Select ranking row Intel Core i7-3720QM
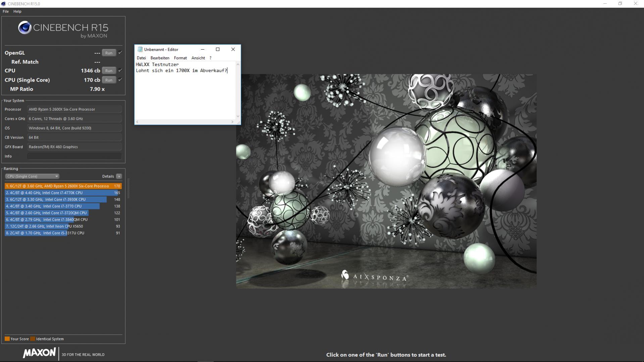This screenshot has width=644, height=362. tap(63, 213)
